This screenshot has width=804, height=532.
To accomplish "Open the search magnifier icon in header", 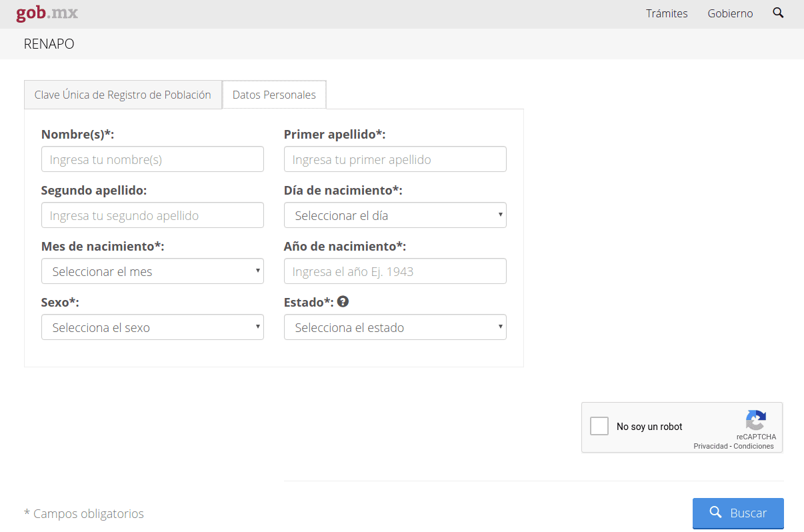I will (778, 13).
